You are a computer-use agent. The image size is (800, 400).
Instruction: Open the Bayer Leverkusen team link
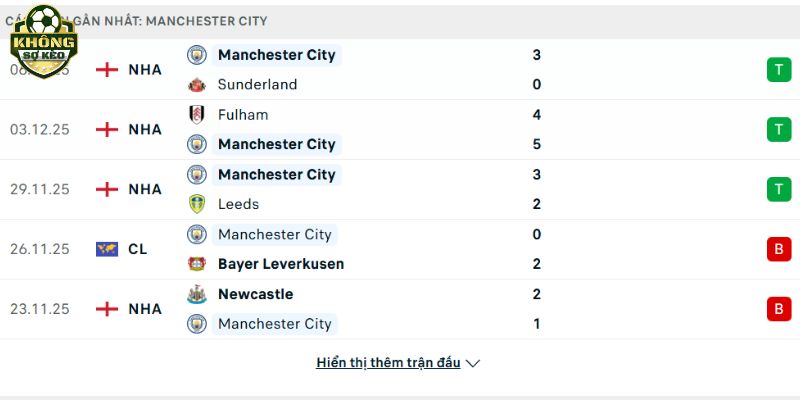click(x=281, y=264)
